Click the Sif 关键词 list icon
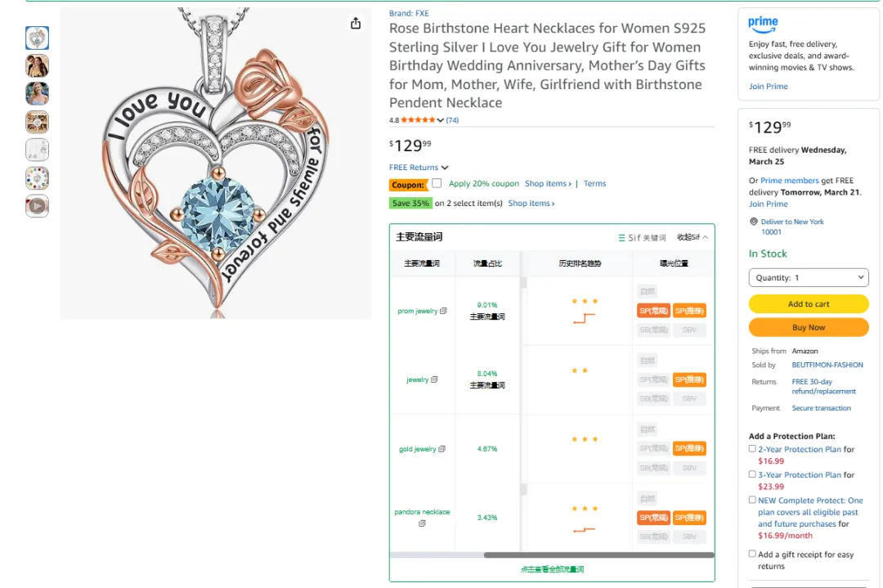The image size is (883, 588). (622, 238)
